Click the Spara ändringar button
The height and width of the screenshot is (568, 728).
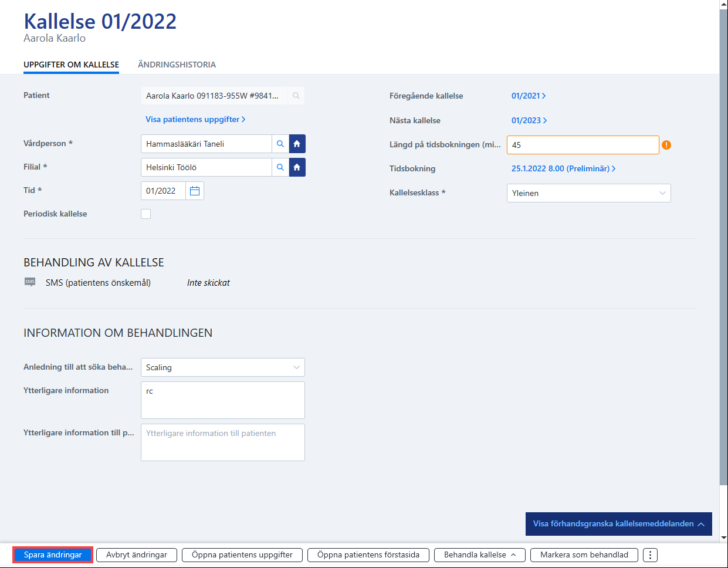53,555
